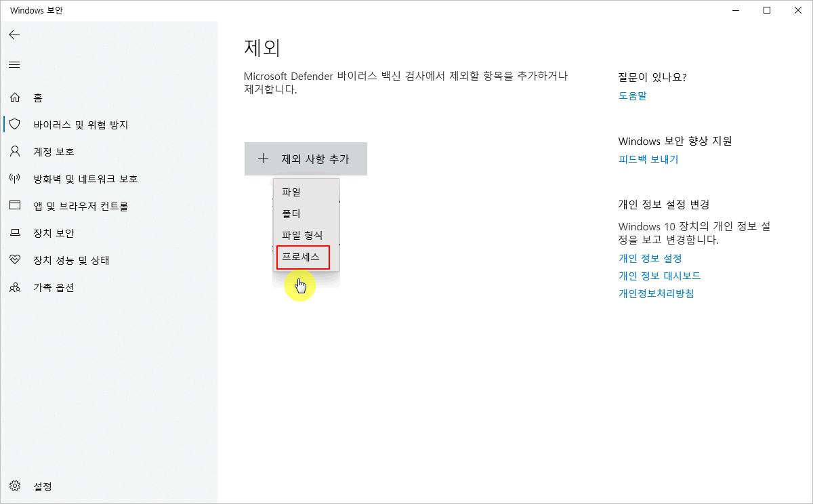Click the firewall signal icon

(x=15, y=179)
